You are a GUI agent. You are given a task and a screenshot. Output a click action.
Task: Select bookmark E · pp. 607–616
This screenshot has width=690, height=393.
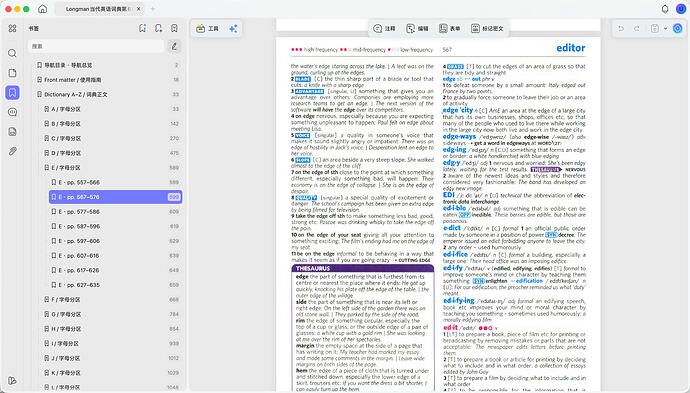pos(115,256)
